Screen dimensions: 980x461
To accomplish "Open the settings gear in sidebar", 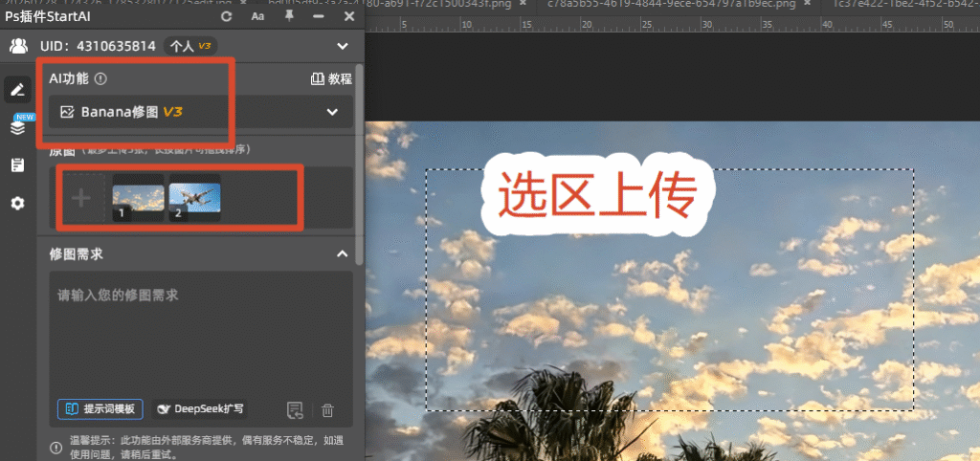I will pos(17,203).
